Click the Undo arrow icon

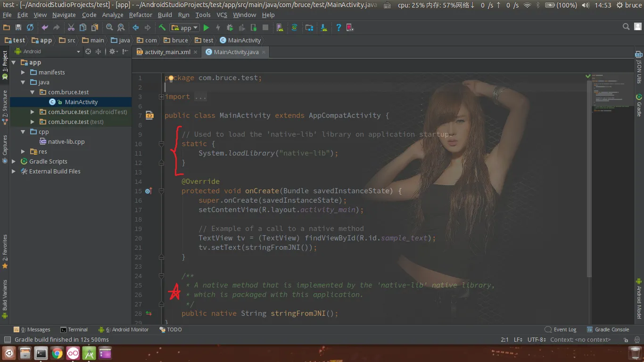(45, 28)
